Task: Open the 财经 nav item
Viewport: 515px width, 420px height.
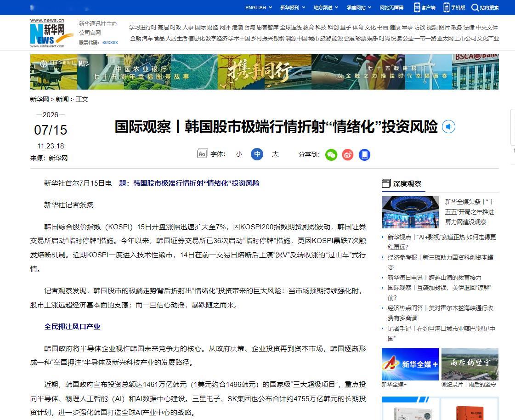Action: [x=213, y=27]
